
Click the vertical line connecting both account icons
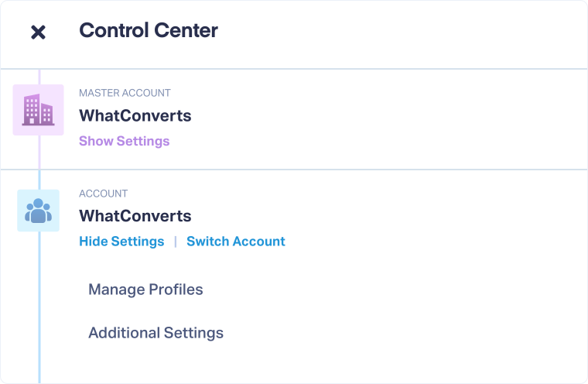(x=39, y=163)
